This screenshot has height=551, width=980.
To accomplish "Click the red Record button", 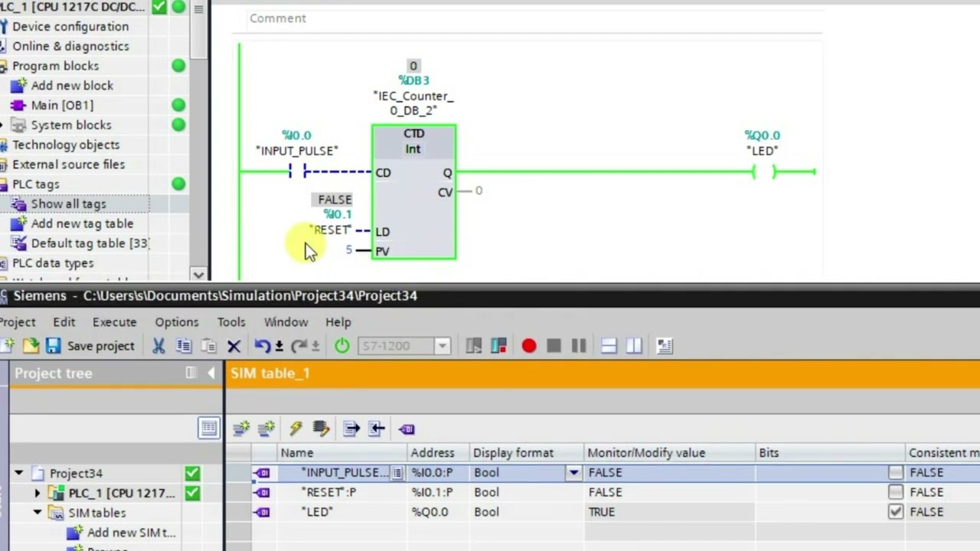I will pyautogui.click(x=529, y=346).
